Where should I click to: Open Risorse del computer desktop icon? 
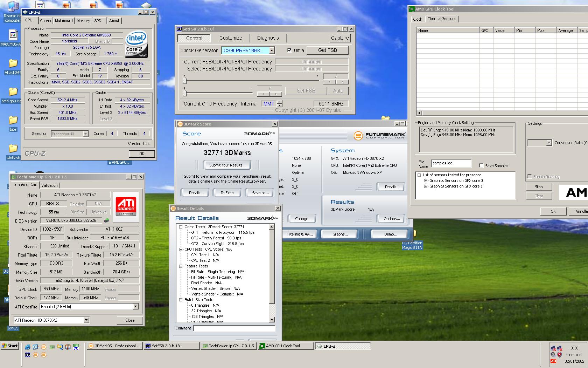click(13, 12)
